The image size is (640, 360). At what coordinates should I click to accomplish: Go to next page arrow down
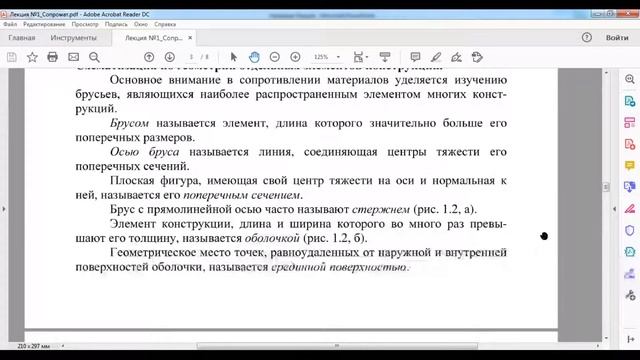[x=170, y=57]
